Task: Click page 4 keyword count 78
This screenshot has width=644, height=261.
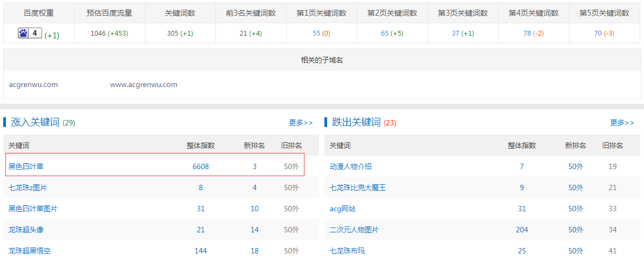Action: [527, 34]
